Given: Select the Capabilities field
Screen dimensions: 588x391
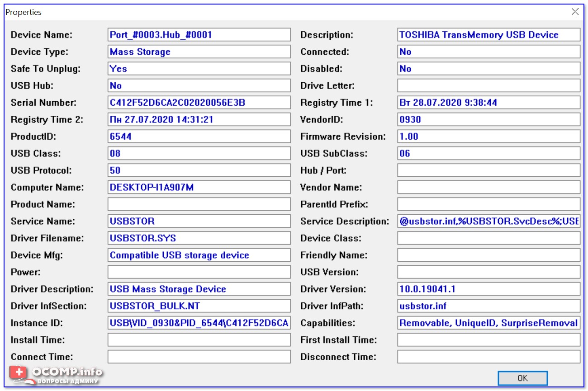Looking at the screenshot, I should tap(488, 323).
